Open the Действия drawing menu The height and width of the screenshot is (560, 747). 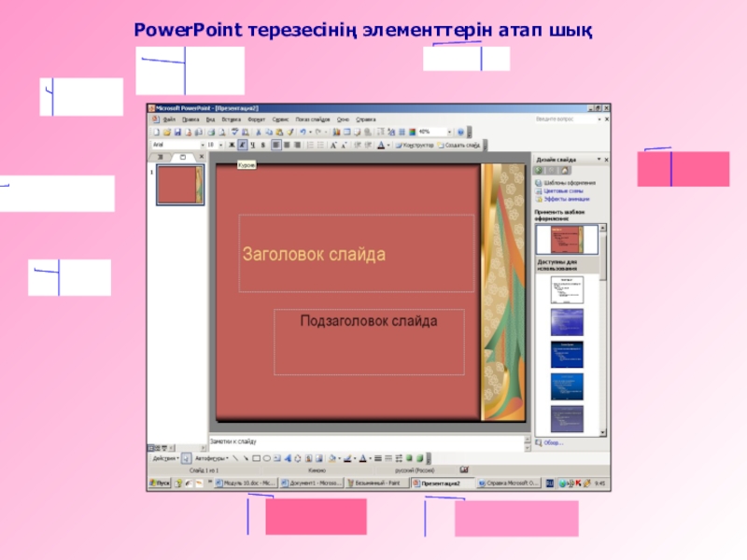click(x=165, y=458)
